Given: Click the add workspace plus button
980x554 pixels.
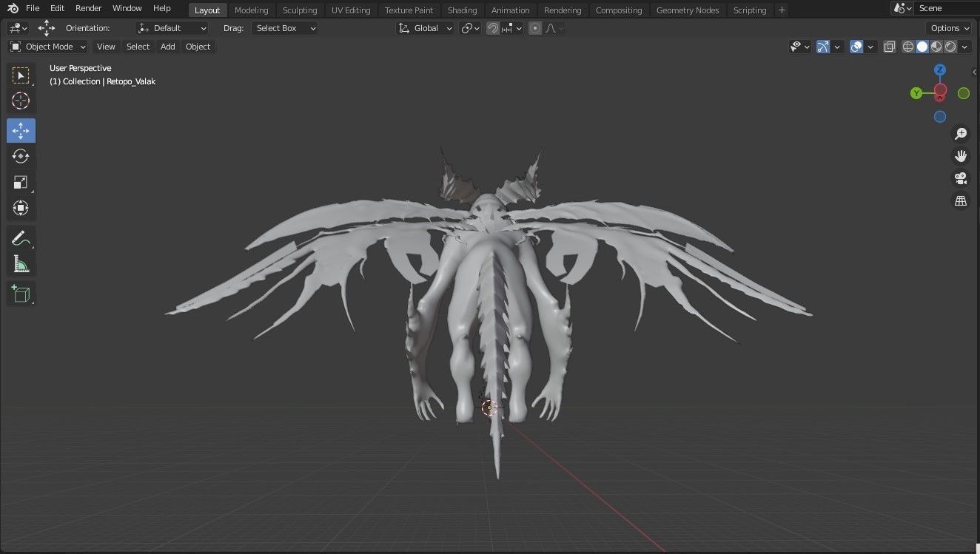Looking at the screenshot, I should [x=782, y=10].
